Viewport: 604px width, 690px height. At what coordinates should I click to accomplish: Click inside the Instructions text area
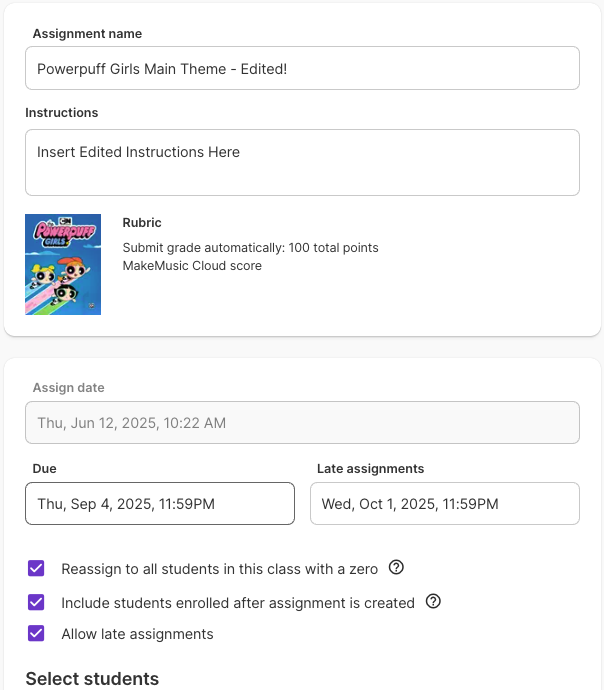[302, 162]
